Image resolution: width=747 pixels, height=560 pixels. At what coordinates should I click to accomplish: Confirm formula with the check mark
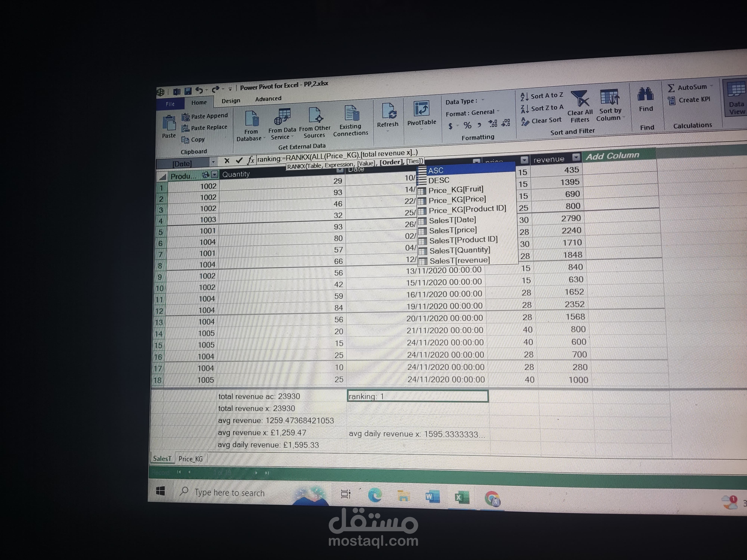point(239,160)
